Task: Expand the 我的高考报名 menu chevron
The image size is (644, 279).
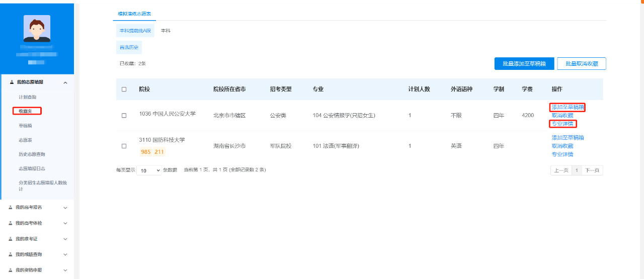Action: pos(65,207)
